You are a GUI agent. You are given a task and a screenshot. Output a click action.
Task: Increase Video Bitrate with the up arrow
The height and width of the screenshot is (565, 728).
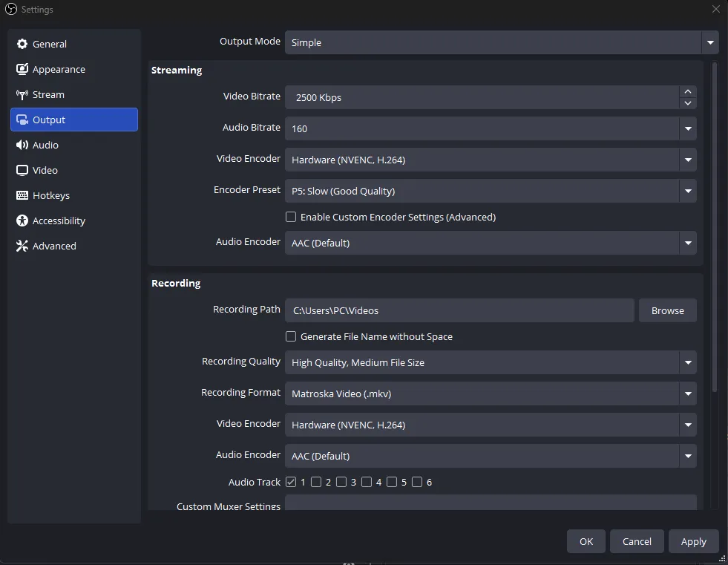pos(687,92)
